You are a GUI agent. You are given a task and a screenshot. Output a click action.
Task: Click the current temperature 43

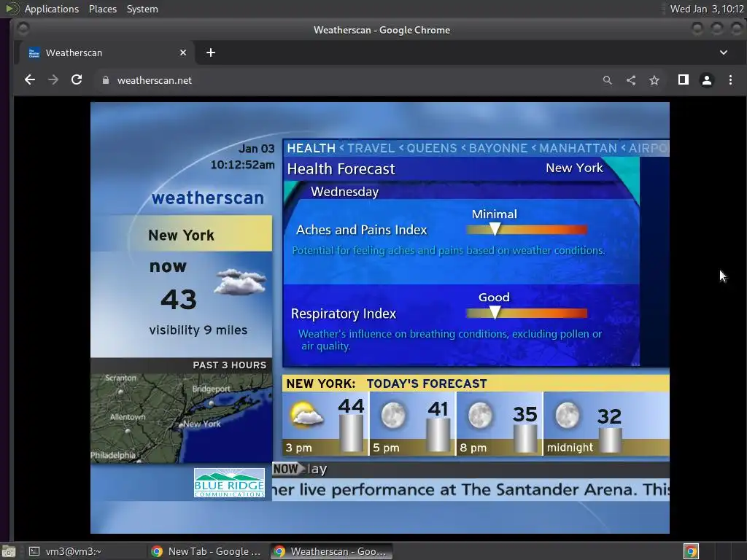click(x=179, y=300)
